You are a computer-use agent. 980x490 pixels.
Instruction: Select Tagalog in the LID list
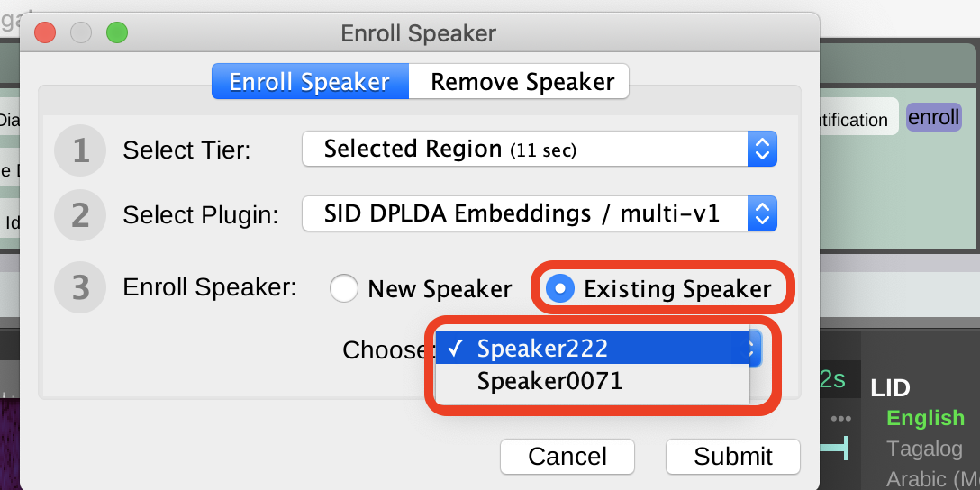pyautogui.click(x=923, y=448)
